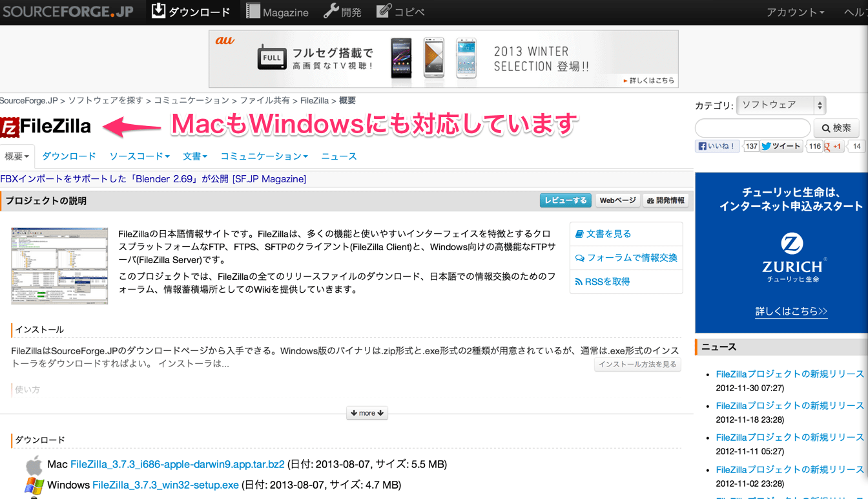Screen dimensions: 868x499
Task: Click 詳しくはこちら in Zurich ad
Action: click(791, 312)
